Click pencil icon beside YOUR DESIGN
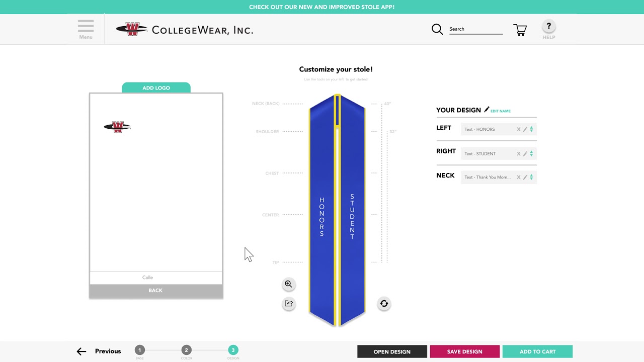 [487, 110]
